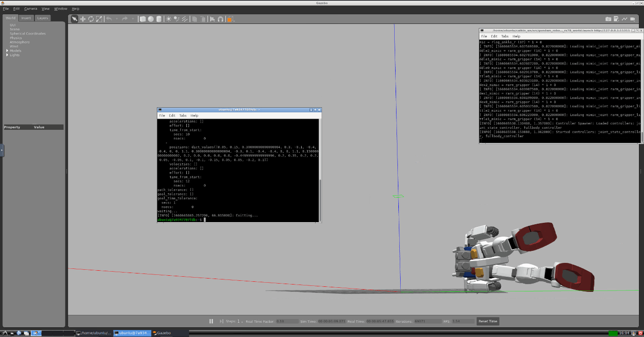Click the Redo arrow in toolbar
Viewport: 644px width, 337px height.
click(125, 19)
